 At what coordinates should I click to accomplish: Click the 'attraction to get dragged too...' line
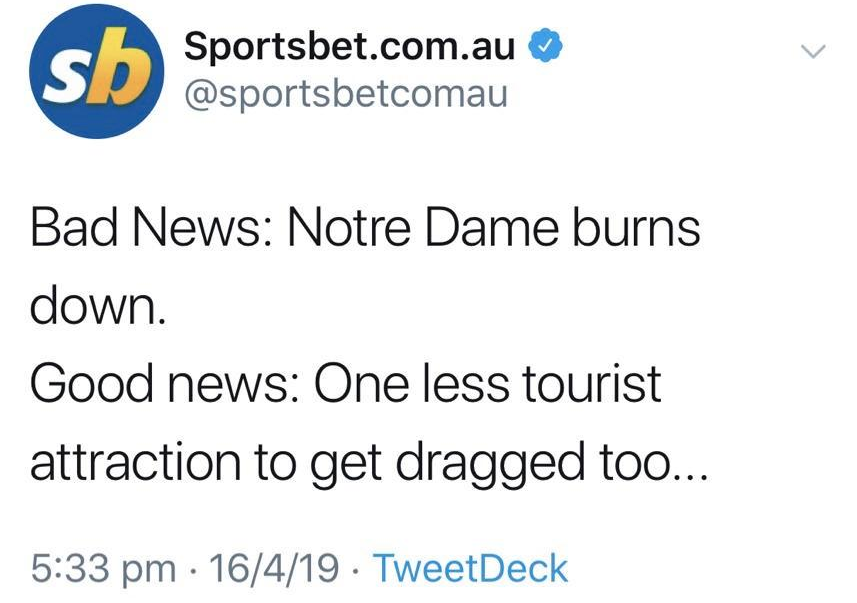[369, 461]
